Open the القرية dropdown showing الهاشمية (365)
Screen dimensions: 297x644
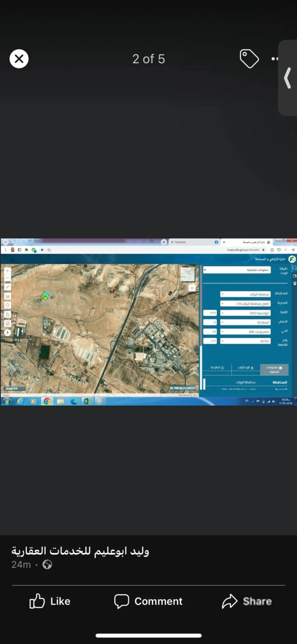[x=245, y=313]
